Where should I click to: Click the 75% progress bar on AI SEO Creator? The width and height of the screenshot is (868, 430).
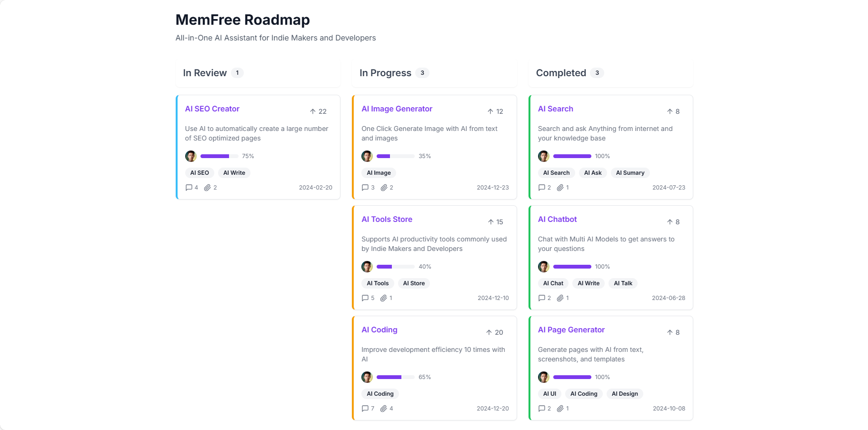219,156
